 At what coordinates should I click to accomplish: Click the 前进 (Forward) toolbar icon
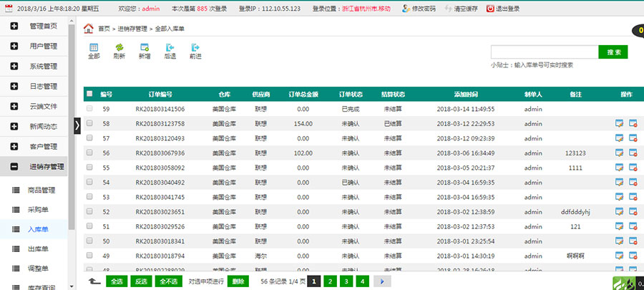click(195, 50)
